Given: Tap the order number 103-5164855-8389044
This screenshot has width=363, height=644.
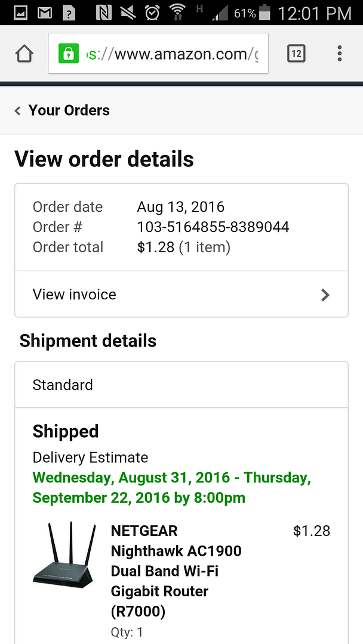Looking at the screenshot, I should coord(213,227).
